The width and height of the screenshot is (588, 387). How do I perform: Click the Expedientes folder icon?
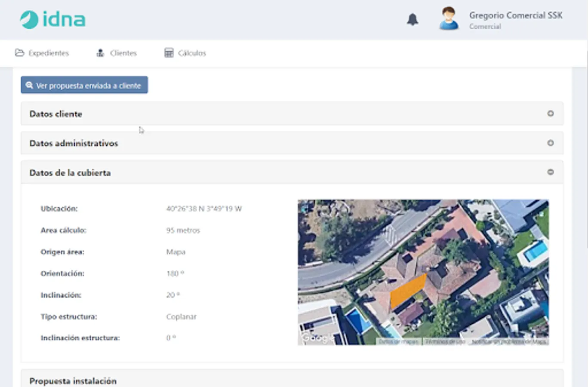pos(19,53)
